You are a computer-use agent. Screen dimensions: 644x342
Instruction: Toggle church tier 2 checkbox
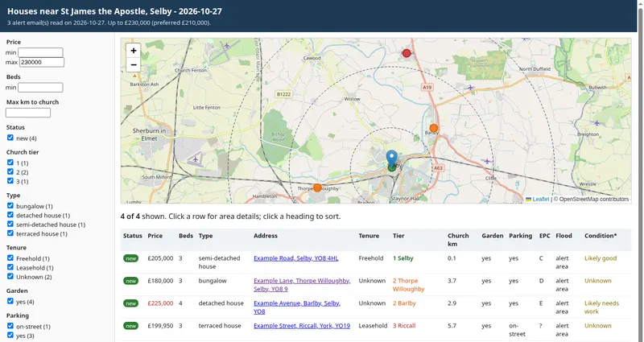[10, 171]
